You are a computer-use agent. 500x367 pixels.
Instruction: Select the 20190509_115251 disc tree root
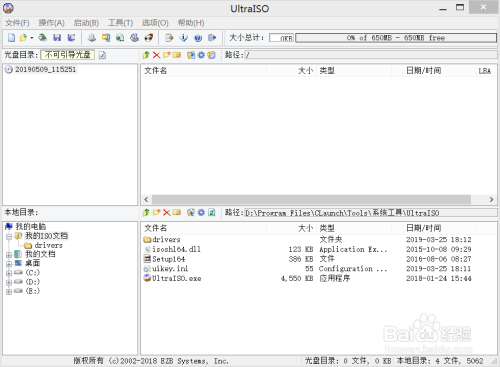click(x=45, y=69)
